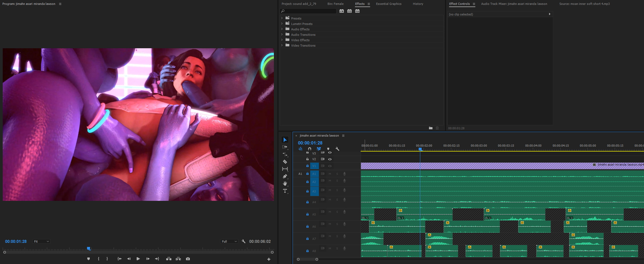Expand the Audio Effects folder
The width and height of the screenshot is (644, 264).
tap(282, 29)
